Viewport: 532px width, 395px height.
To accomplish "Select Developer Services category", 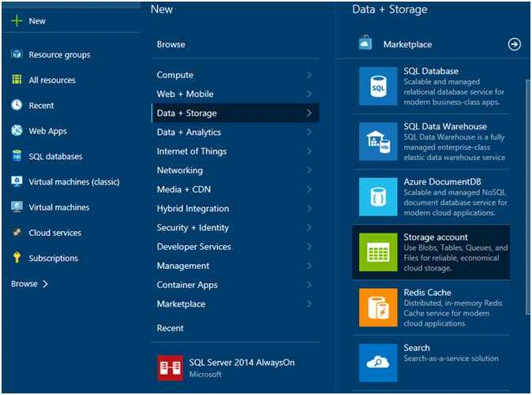I will pos(234,247).
